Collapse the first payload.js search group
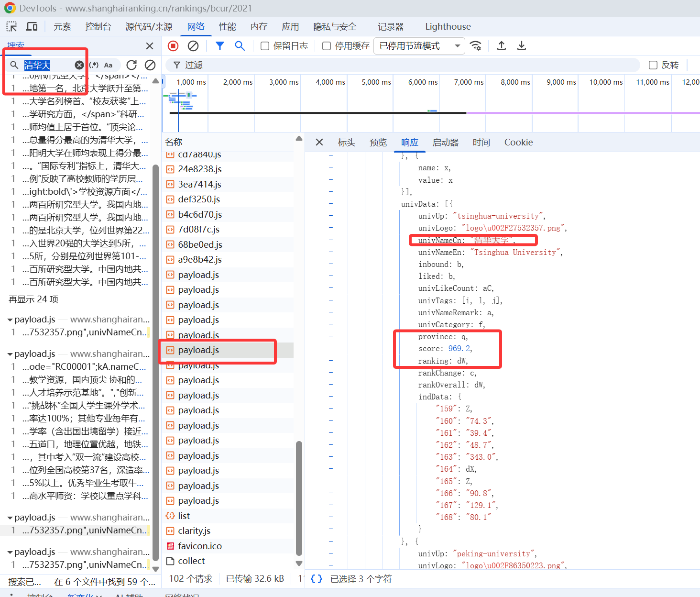The width and height of the screenshot is (700, 597). click(10, 320)
